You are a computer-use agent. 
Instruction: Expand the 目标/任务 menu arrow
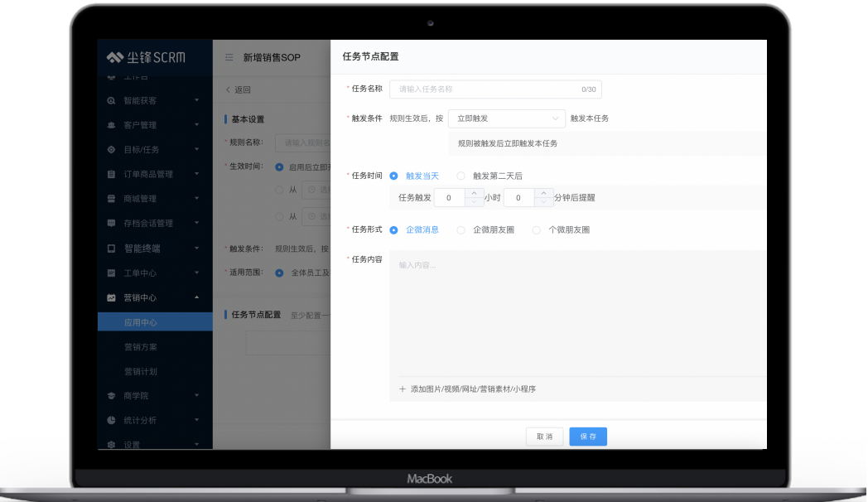[196, 149]
